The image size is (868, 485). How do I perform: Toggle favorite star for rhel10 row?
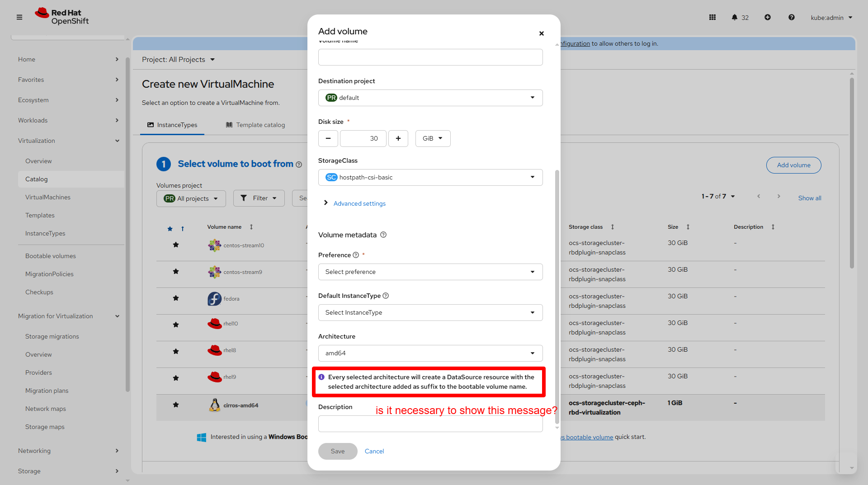tap(176, 325)
